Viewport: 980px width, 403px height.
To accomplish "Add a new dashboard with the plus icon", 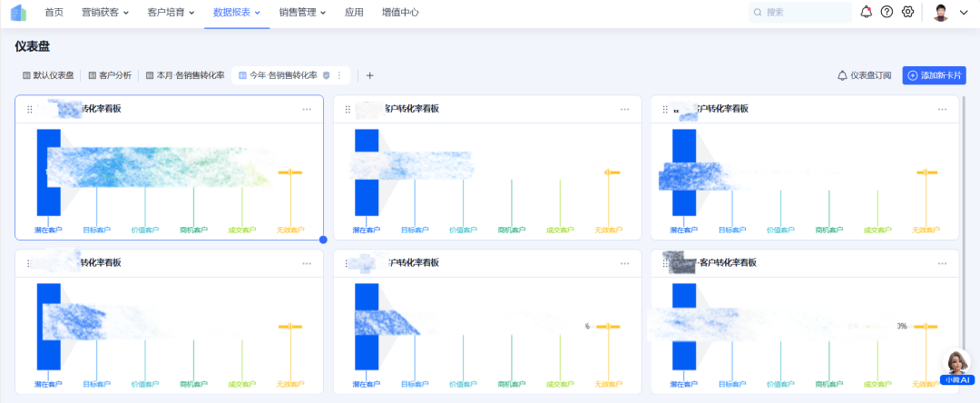I will [369, 75].
